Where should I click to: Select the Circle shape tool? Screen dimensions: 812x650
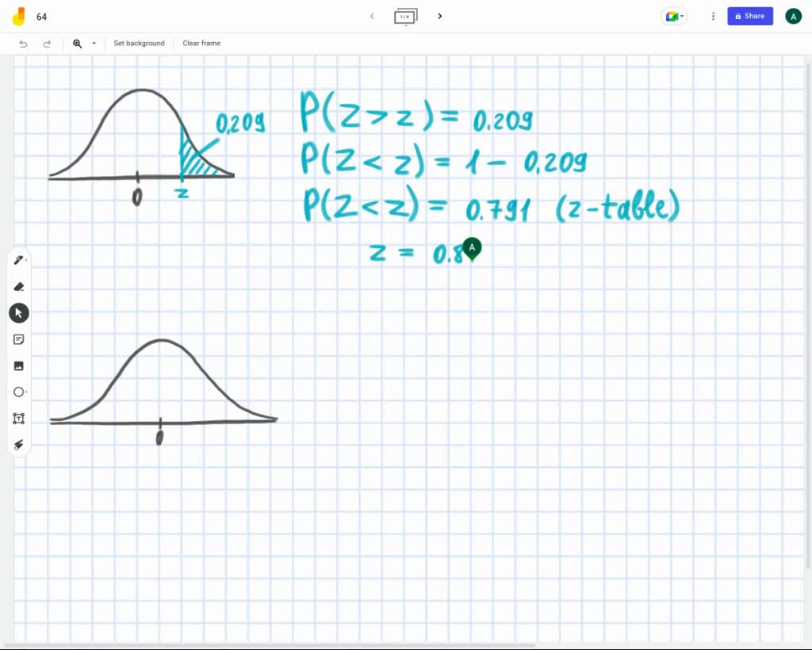(x=17, y=392)
